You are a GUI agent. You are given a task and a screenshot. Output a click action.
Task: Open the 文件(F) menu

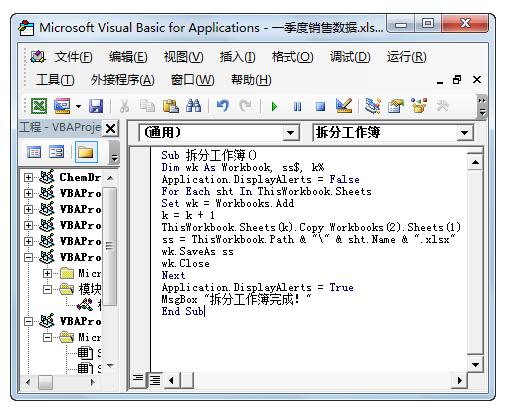[73, 57]
